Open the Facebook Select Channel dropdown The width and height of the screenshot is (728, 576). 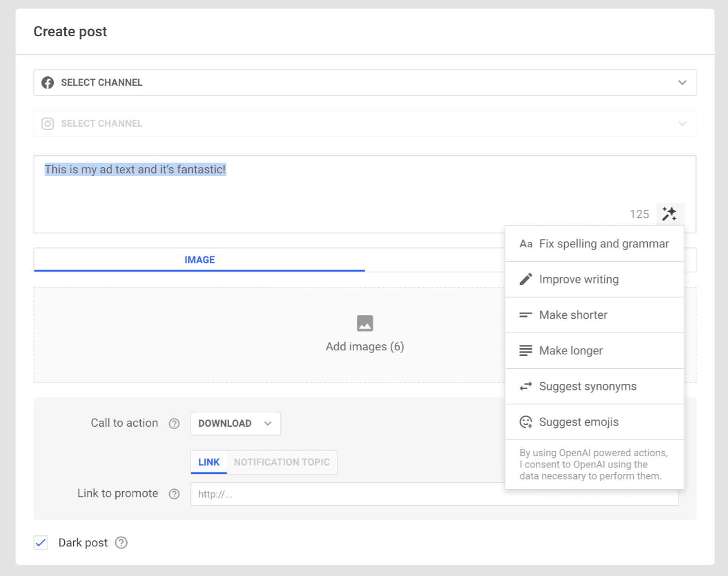[365, 82]
